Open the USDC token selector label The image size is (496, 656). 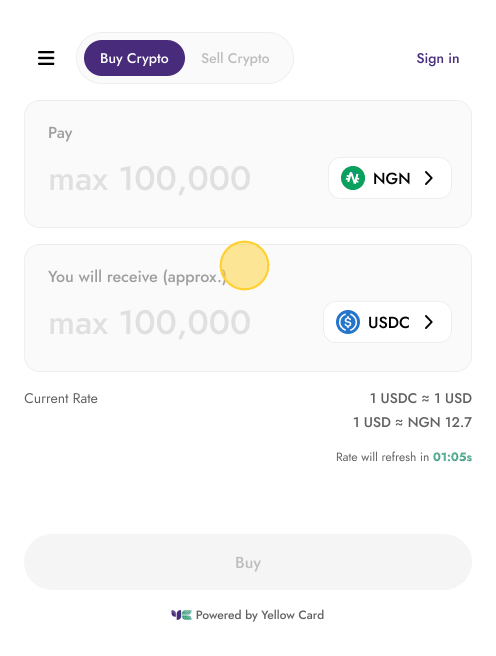(x=389, y=323)
